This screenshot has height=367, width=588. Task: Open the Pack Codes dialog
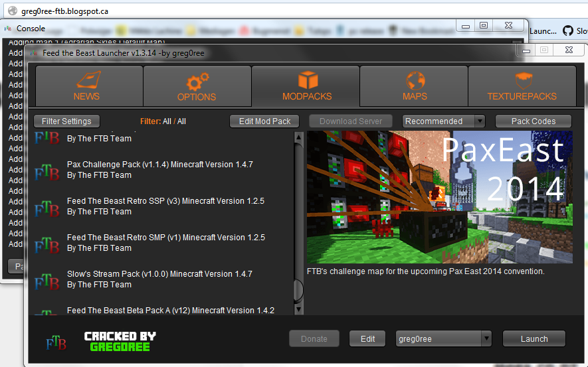click(534, 121)
